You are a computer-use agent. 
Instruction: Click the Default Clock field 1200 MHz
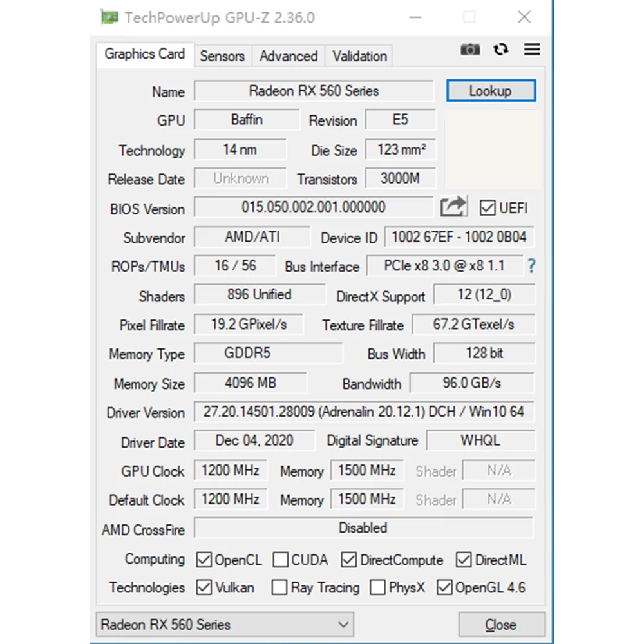[x=231, y=499]
